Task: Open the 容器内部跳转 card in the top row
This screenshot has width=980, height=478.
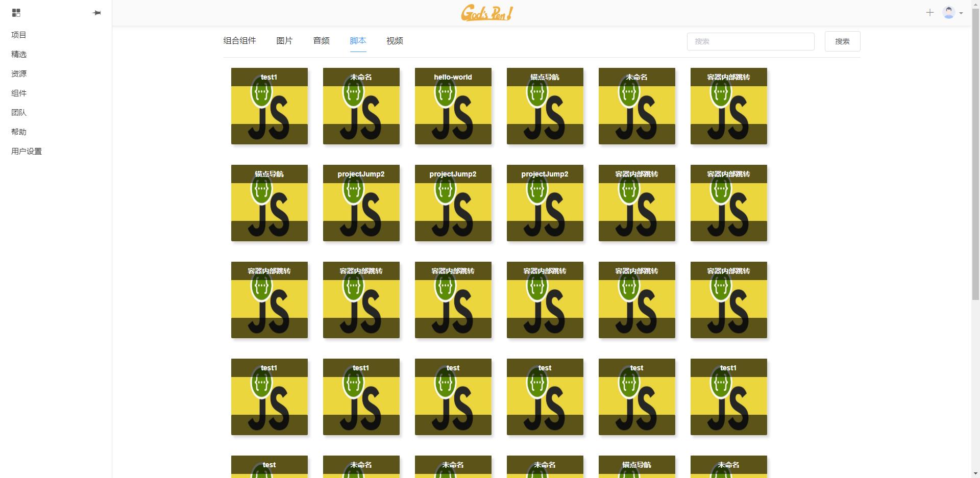Action: [x=729, y=106]
